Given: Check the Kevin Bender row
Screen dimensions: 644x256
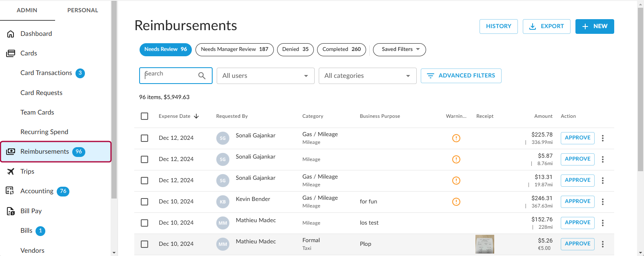Looking at the screenshot, I should tap(144, 202).
